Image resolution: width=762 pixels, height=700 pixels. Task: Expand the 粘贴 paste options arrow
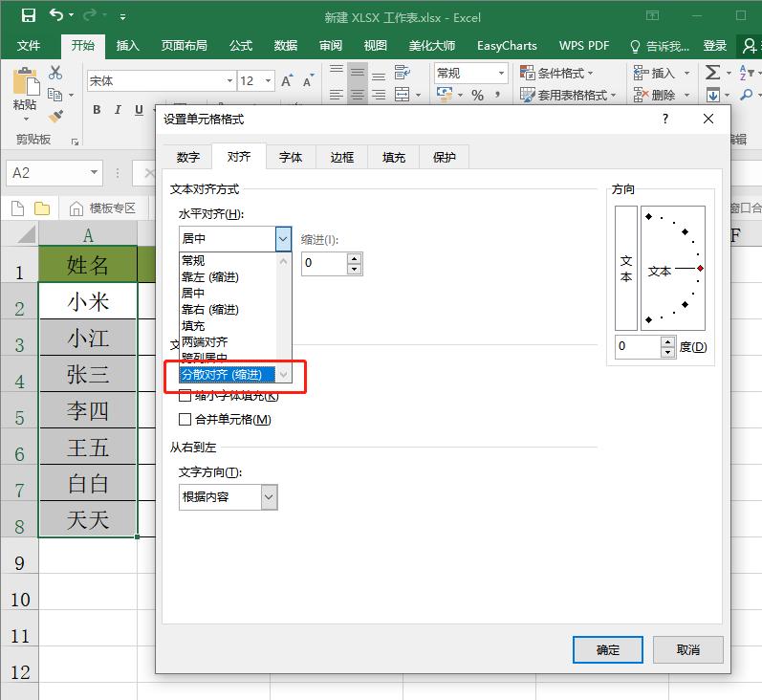pos(26,120)
